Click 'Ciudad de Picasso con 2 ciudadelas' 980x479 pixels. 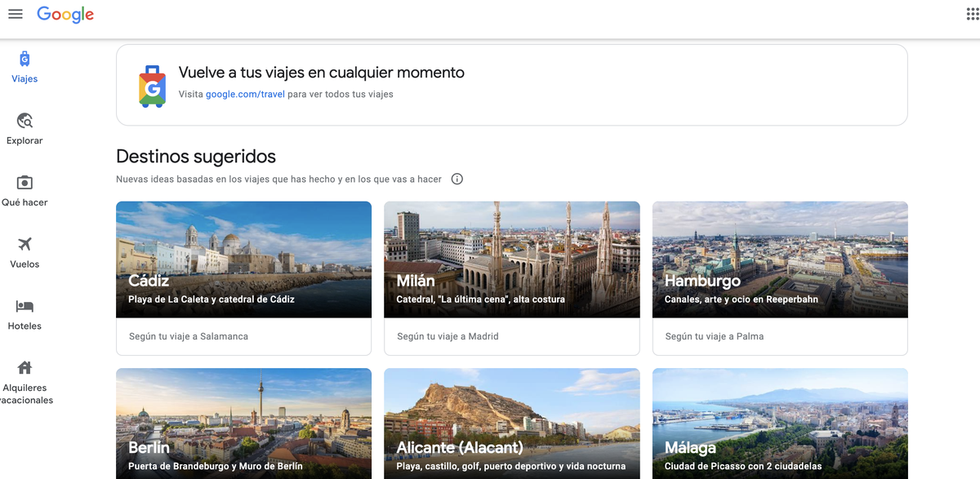(x=743, y=467)
